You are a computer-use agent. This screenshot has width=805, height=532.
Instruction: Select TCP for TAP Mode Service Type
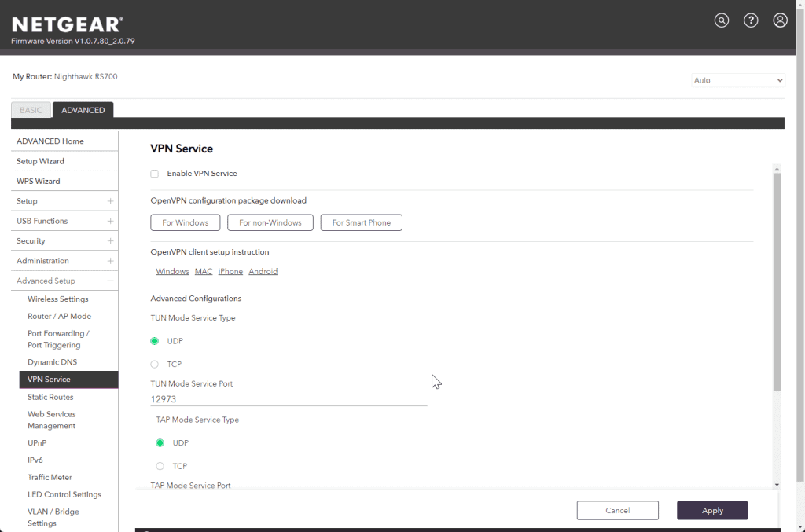(x=160, y=466)
